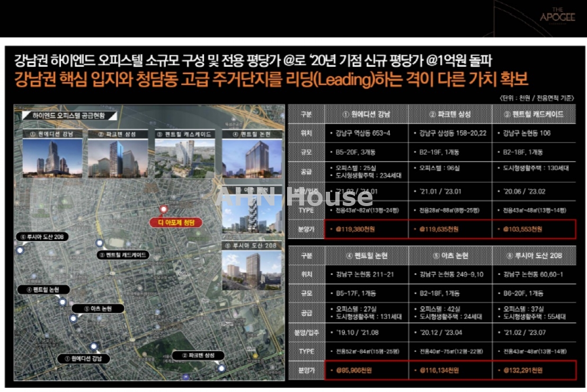The width and height of the screenshot is (587, 392).
Task: Click the text 도시형생활주택 : 55세대
Action: pos(535,316)
